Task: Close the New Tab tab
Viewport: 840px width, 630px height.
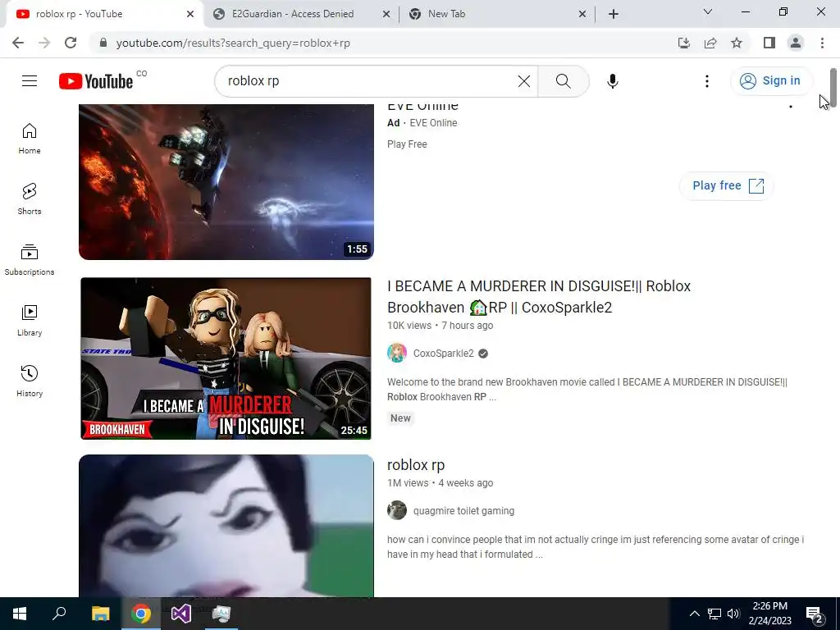Action: tap(582, 15)
